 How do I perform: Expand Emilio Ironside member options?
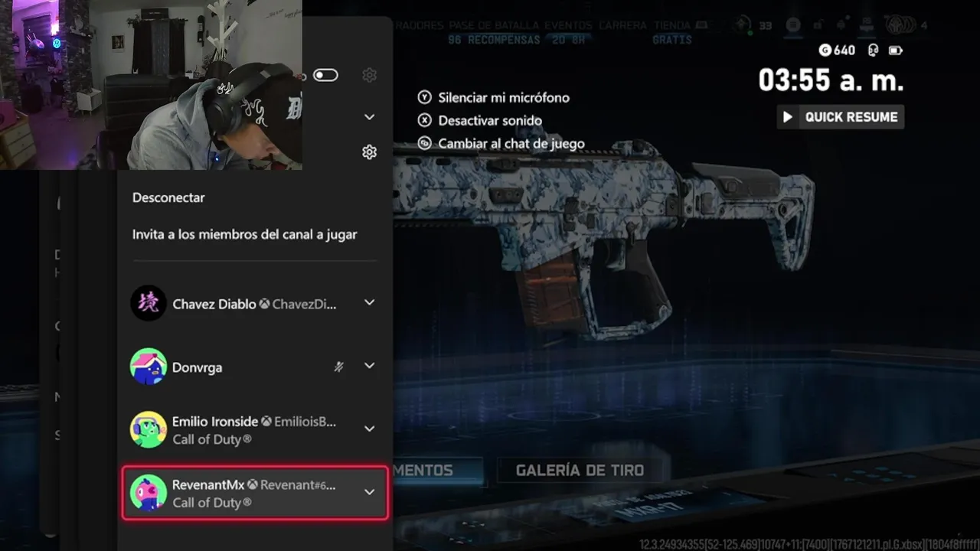[x=370, y=429]
